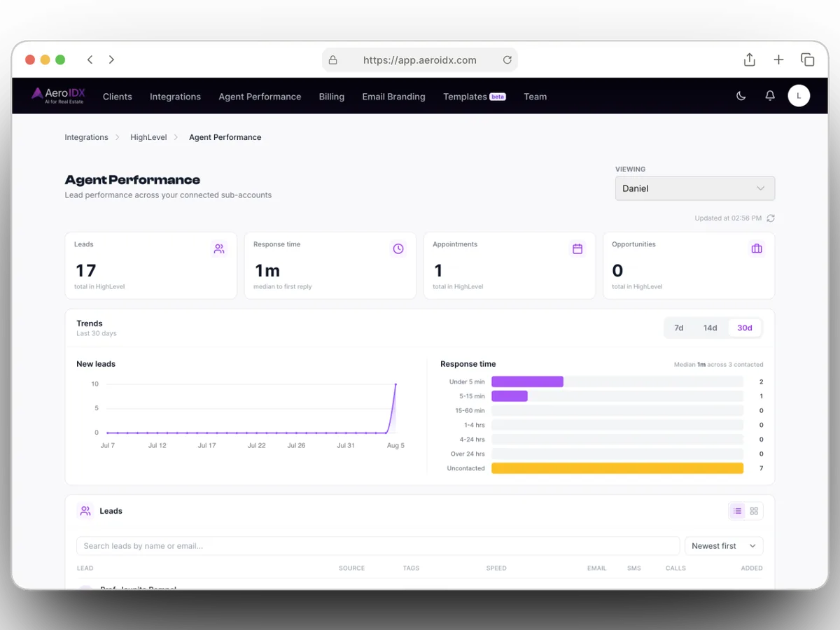This screenshot has width=840, height=630.
Task: Click the TAGS column header
Action: 412,568
